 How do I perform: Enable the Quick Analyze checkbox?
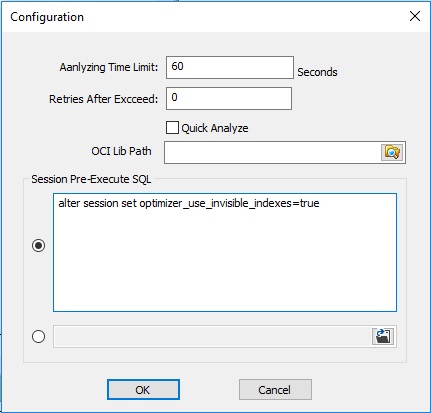coord(172,128)
